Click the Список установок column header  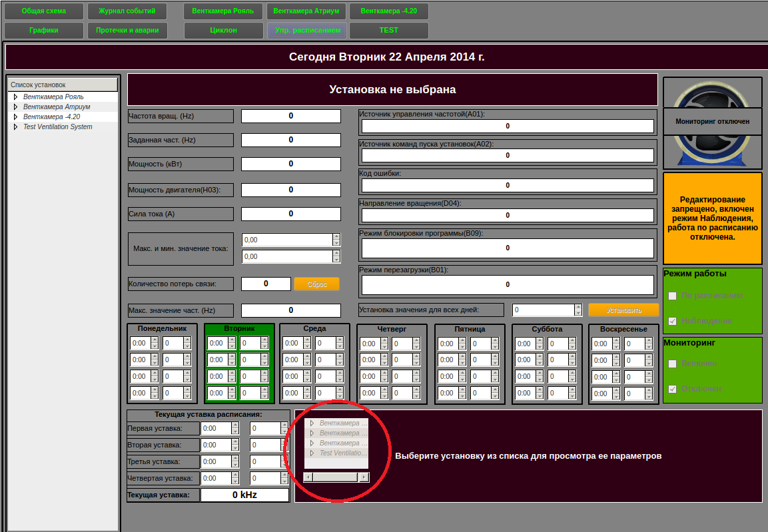(x=62, y=85)
